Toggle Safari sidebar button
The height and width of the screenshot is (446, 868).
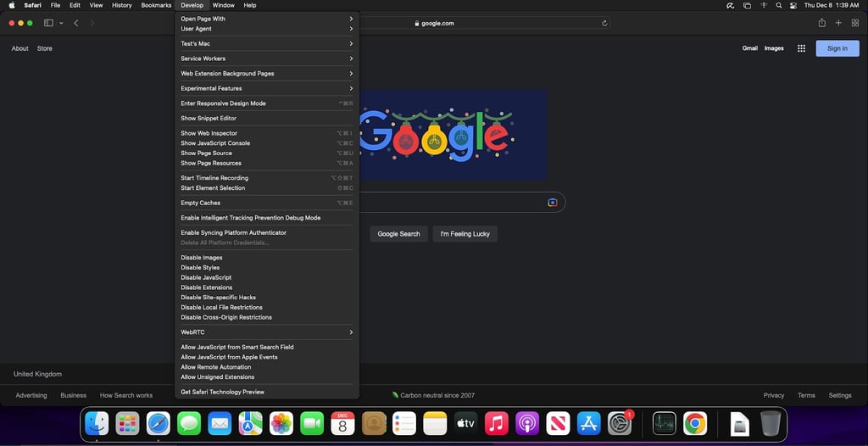pos(48,23)
